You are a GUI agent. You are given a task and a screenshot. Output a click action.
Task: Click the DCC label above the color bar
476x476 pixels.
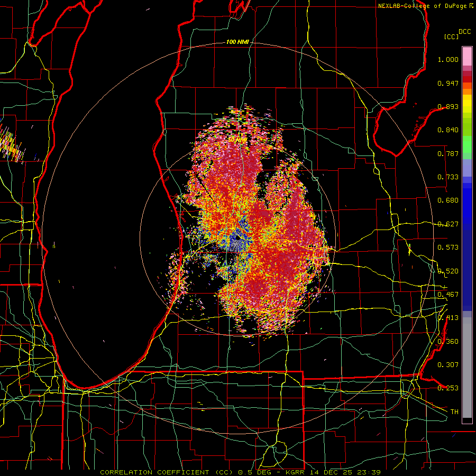[x=464, y=32]
